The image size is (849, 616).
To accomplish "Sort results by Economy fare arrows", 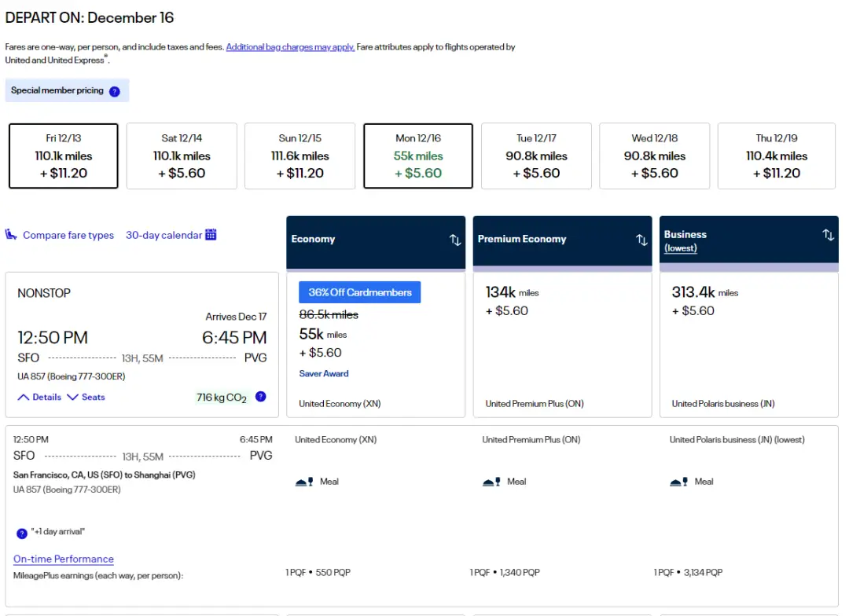I will [x=455, y=240].
